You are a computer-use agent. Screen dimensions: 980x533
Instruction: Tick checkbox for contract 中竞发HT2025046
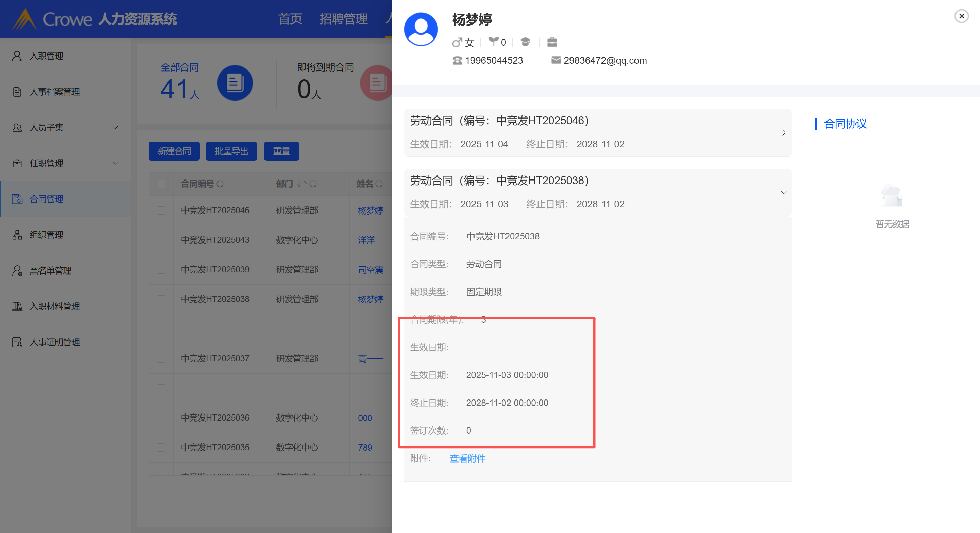pos(161,210)
